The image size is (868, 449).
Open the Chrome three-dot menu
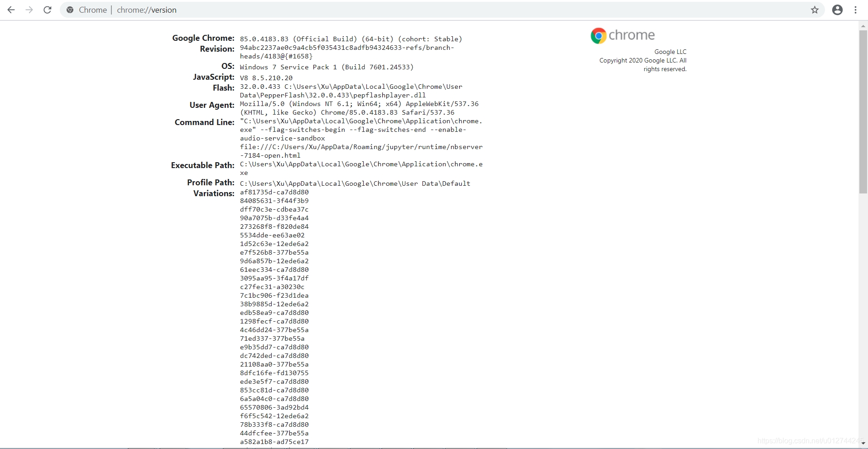tap(855, 10)
